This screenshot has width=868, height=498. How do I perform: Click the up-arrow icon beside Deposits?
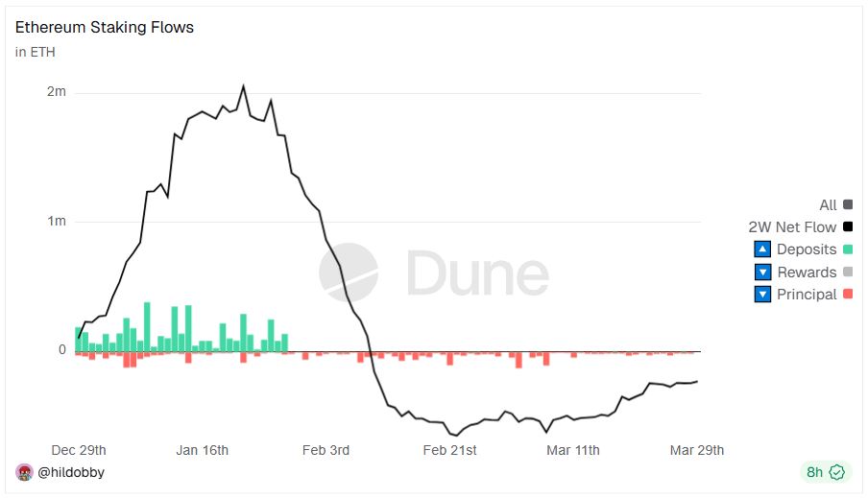(x=762, y=249)
